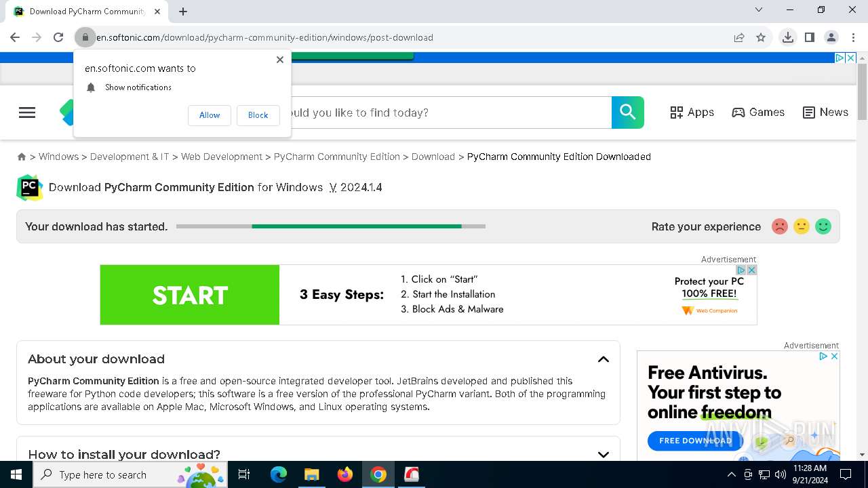868x488 pixels.
Task: Open News section
Action: [x=825, y=113]
